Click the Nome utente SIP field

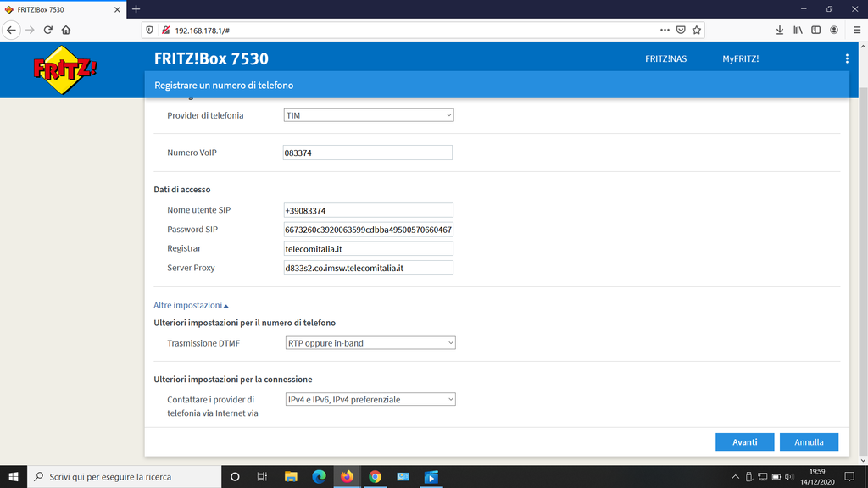click(369, 210)
